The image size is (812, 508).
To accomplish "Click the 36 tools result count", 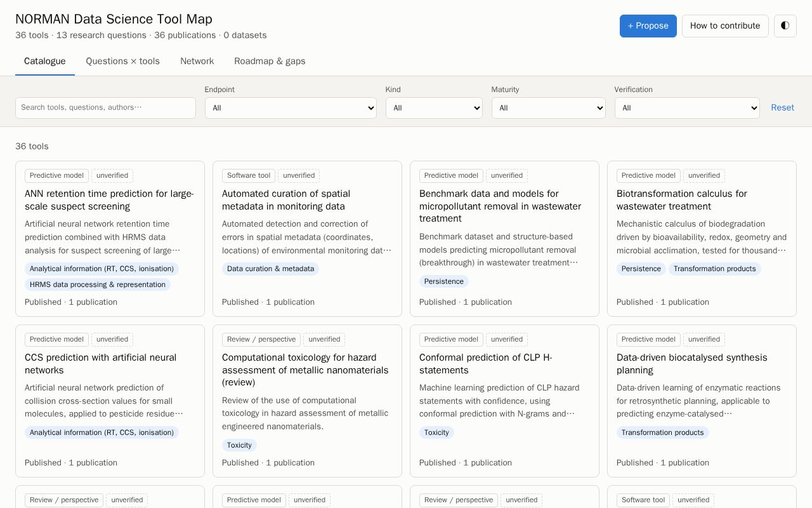I will [32, 147].
